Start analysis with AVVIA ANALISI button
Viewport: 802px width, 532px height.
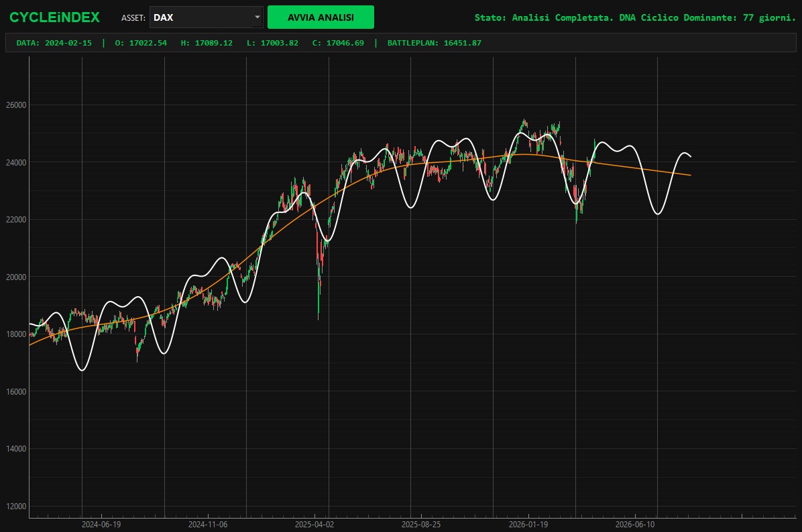pyautogui.click(x=321, y=17)
